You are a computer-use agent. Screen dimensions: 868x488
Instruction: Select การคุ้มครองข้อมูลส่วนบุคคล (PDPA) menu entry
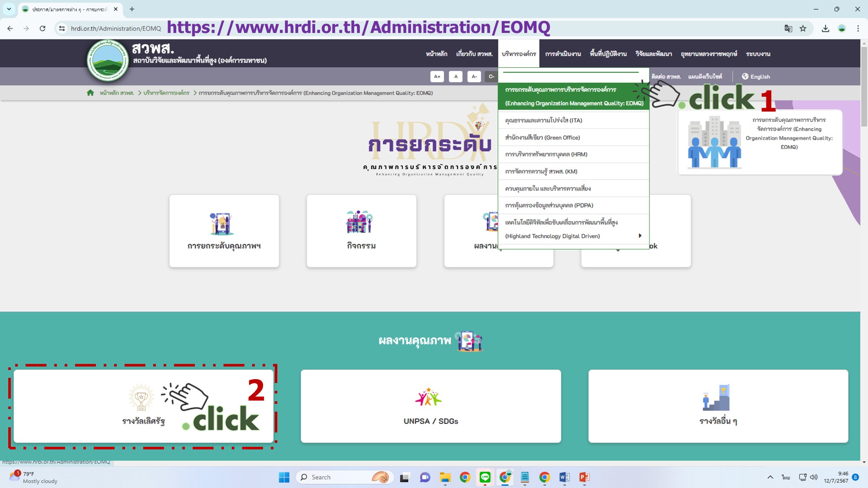573,205
